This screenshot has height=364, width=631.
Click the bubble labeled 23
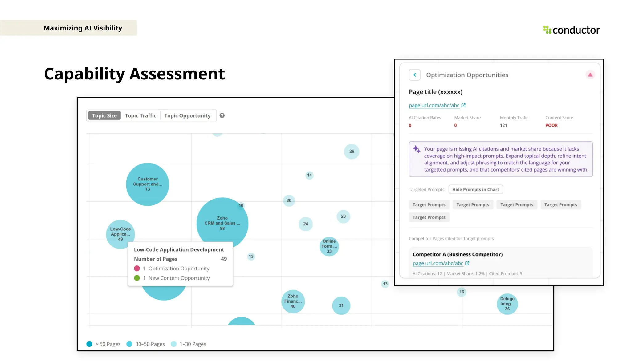343,216
